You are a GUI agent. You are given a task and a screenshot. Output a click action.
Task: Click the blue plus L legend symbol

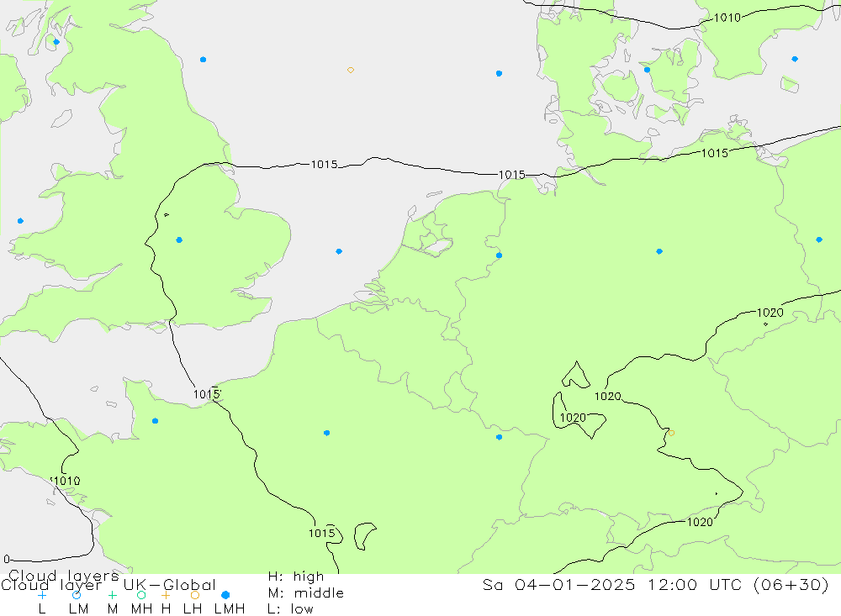pyautogui.click(x=42, y=595)
